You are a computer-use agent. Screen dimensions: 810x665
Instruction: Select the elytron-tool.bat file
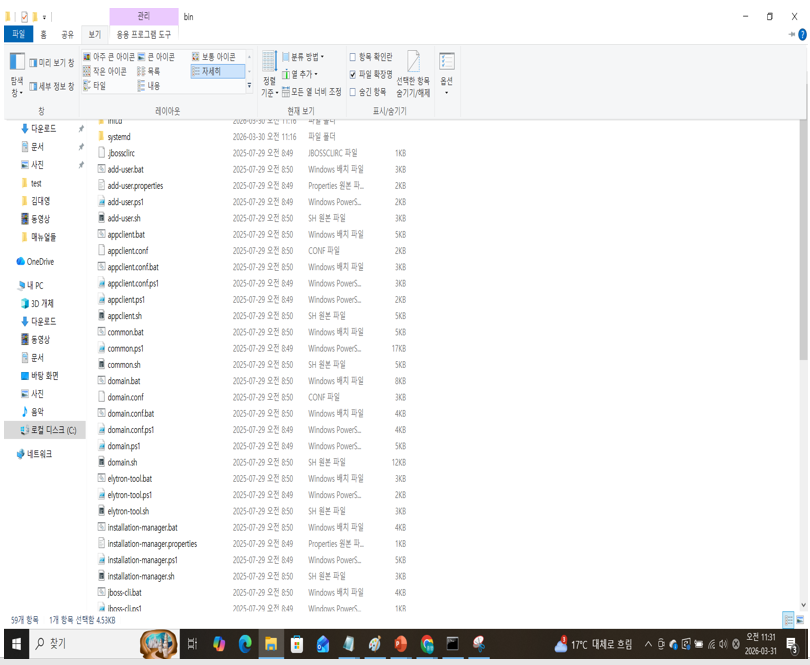point(130,478)
